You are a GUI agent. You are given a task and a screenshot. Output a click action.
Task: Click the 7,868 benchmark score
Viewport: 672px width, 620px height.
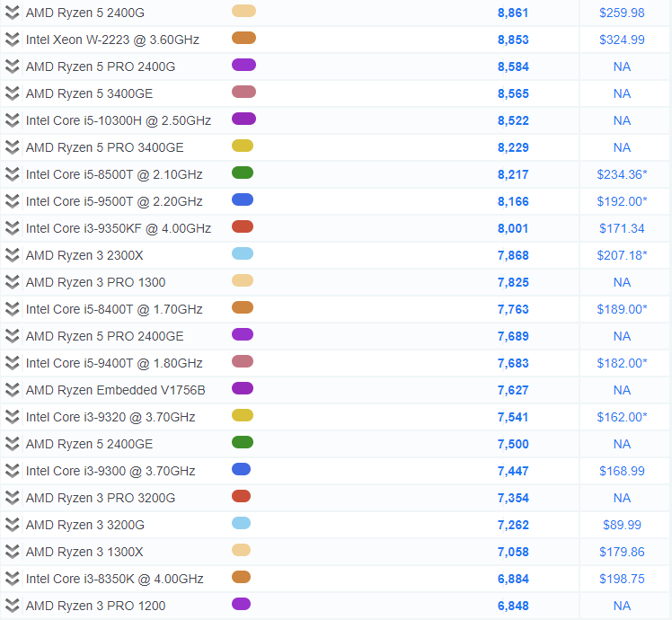(513, 255)
